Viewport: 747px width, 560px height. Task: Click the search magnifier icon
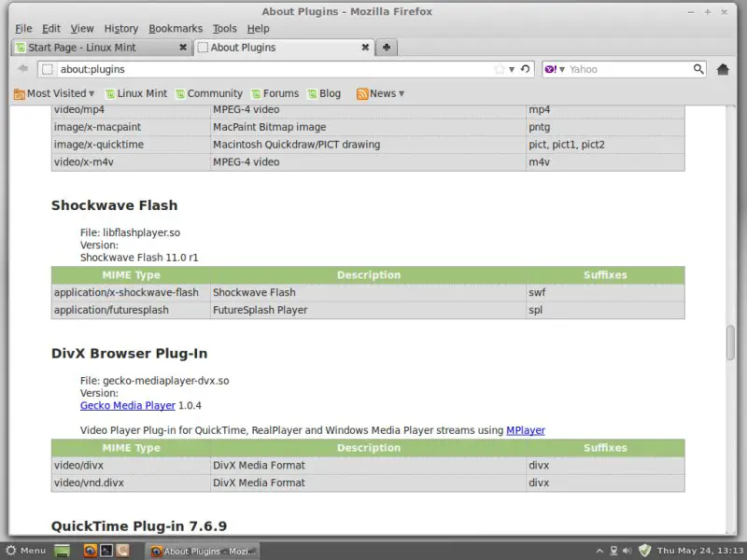[698, 69]
